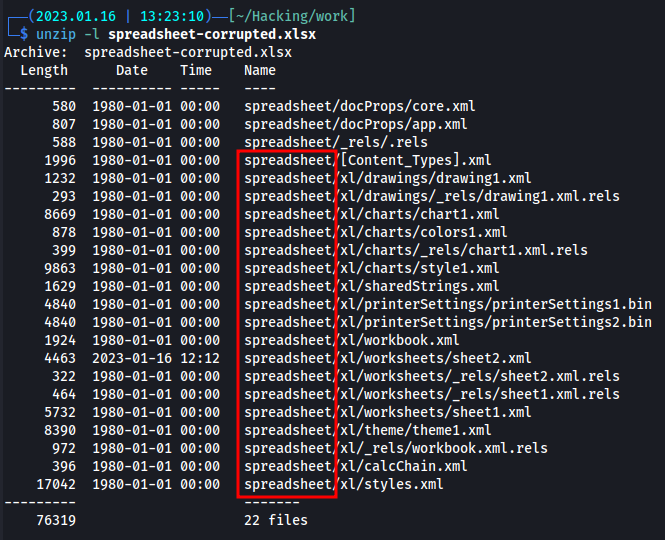Select spreadsheet/docProps/app.xml file name
The height and width of the screenshot is (540, 665).
click(355, 124)
